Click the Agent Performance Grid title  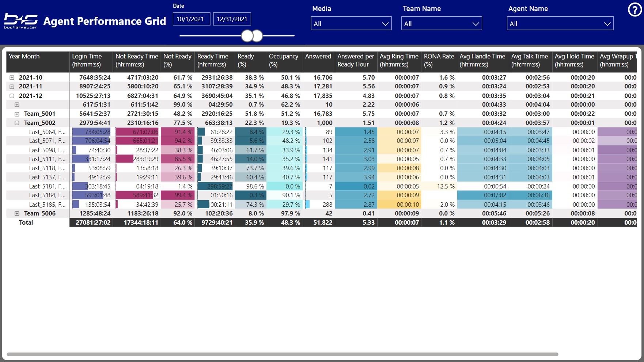pos(105,21)
